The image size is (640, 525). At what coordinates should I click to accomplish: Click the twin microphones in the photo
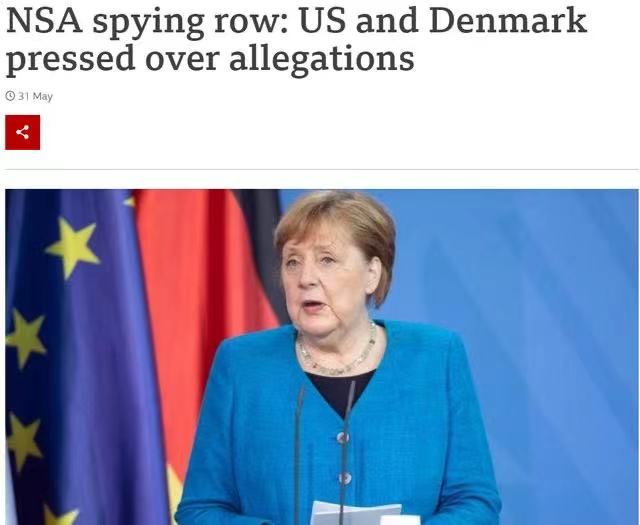[322, 449]
